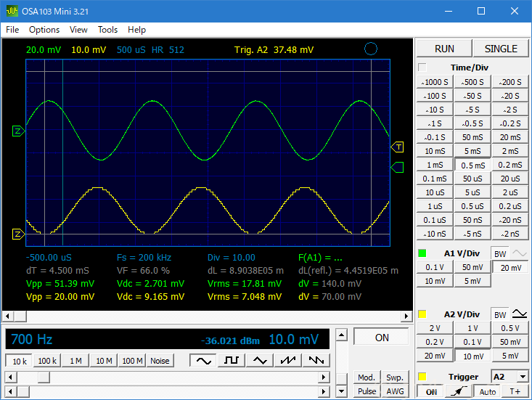Click the 10.0 mV amplitude display
Screen dimensions: 532x400
293,339
